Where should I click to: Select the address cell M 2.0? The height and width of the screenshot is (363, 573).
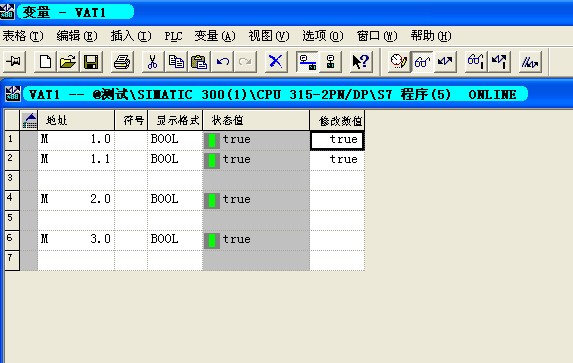[76, 200]
